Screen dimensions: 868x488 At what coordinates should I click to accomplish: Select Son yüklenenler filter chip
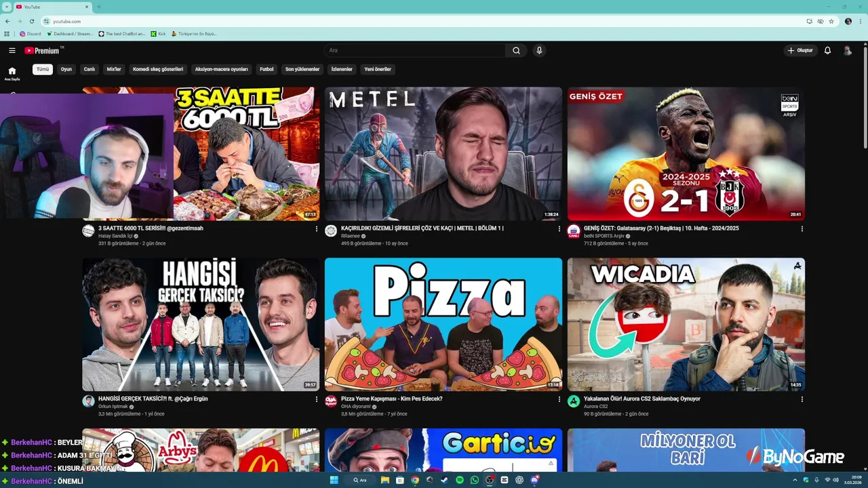click(x=302, y=69)
